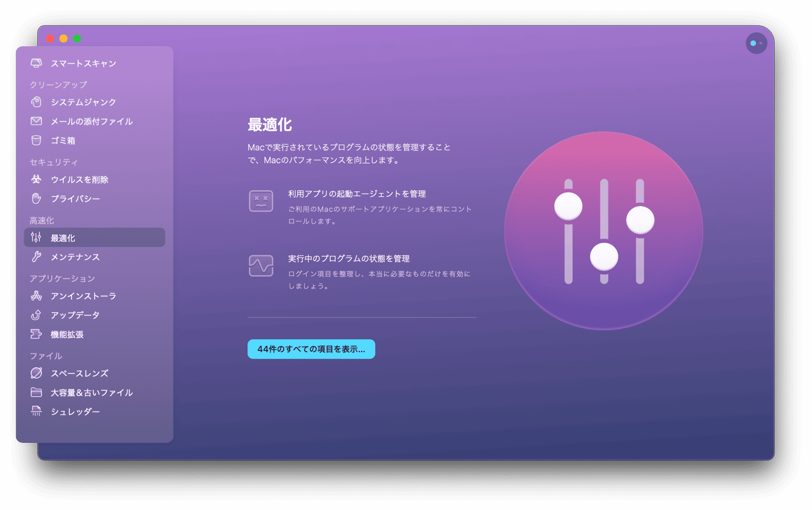Click the launch agents dead-face icon
812x510 pixels.
261,201
